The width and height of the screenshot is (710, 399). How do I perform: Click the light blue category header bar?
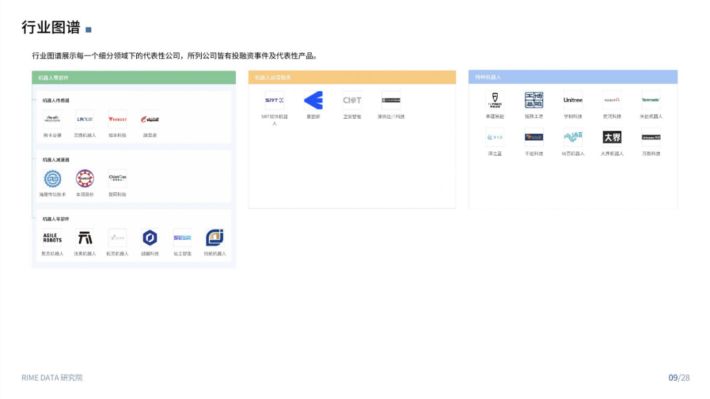point(573,77)
